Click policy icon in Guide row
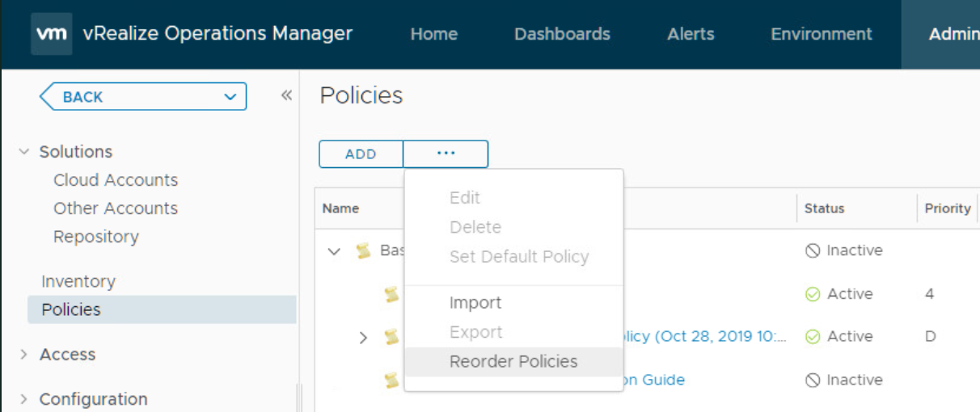This screenshot has height=412, width=980. (392, 380)
